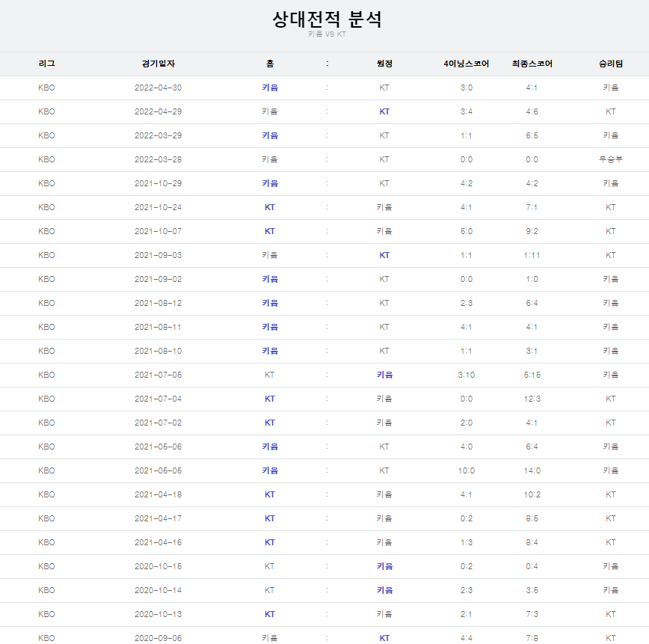Select the date 2021-09-02
The height and width of the screenshot is (644, 649).
pyautogui.click(x=158, y=279)
